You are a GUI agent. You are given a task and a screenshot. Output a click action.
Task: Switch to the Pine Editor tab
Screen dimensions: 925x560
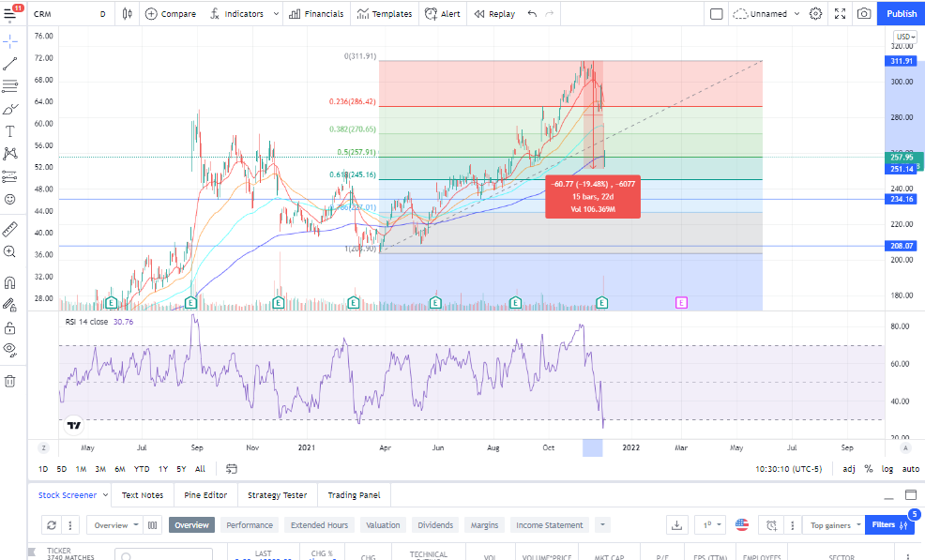pyautogui.click(x=205, y=494)
